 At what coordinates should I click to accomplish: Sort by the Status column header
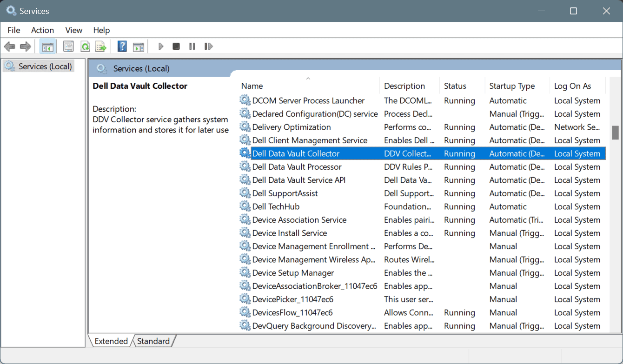pyautogui.click(x=462, y=86)
